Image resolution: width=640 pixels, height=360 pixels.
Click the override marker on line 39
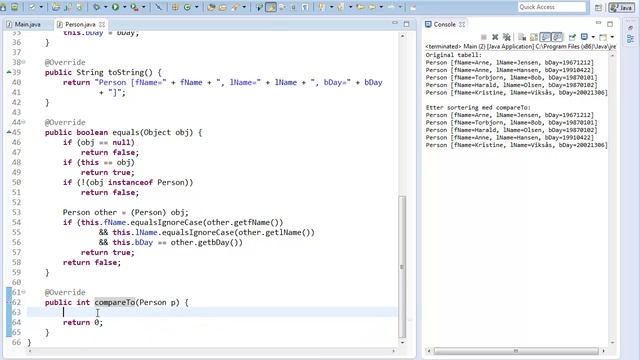[x=9, y=72]
